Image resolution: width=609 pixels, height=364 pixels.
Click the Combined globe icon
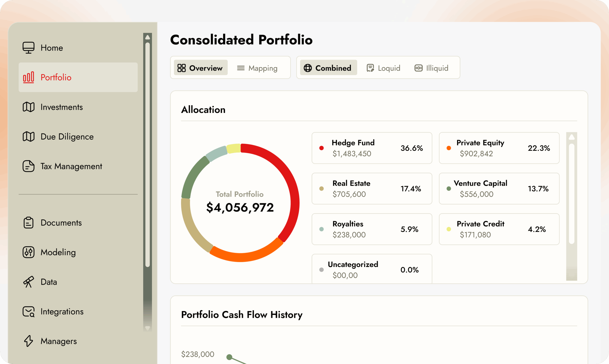(308, 68)
